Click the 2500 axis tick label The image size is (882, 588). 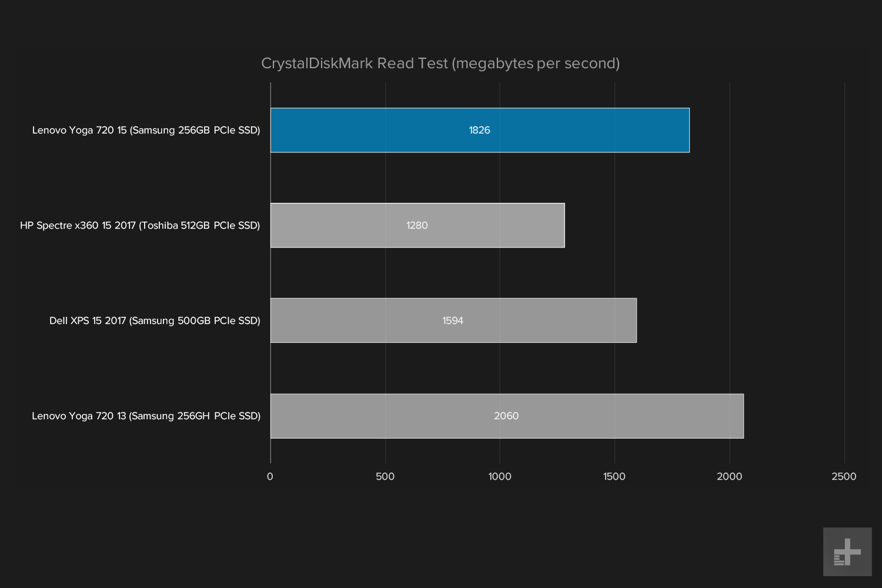click(x=844, y=476)
